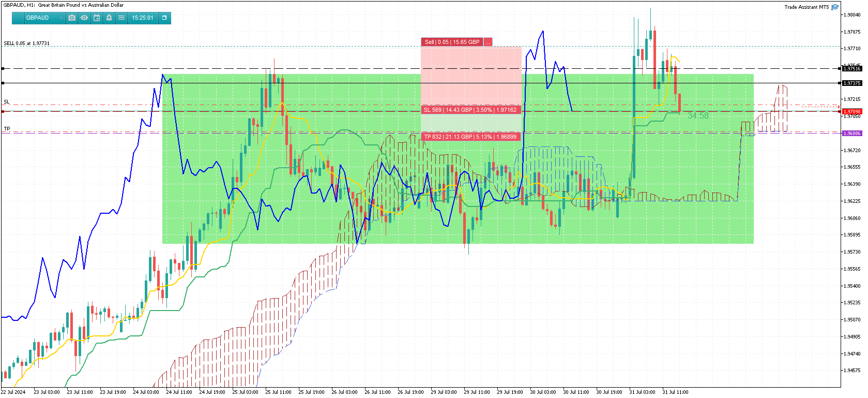The height and width of the screenshot is (398, 868).
Task: Expand the GBPAUD symbol dropdown
Action: point(44,18)
